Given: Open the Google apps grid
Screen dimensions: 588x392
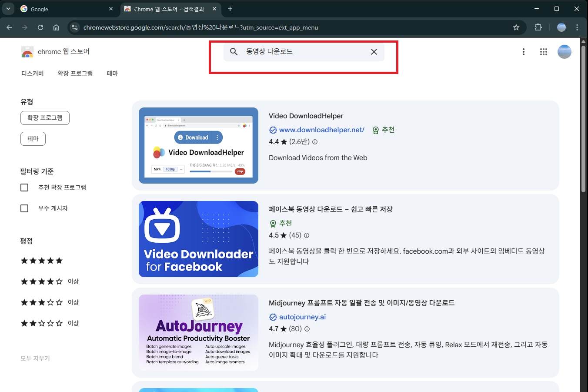Looking at the screenshot, I should click(544, 52).
